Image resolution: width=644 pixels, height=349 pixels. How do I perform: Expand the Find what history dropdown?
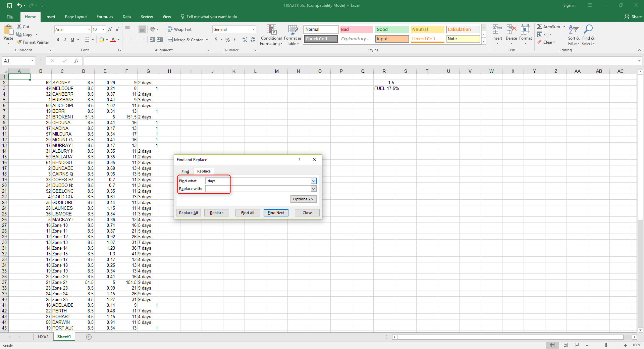tap(314, 181)
